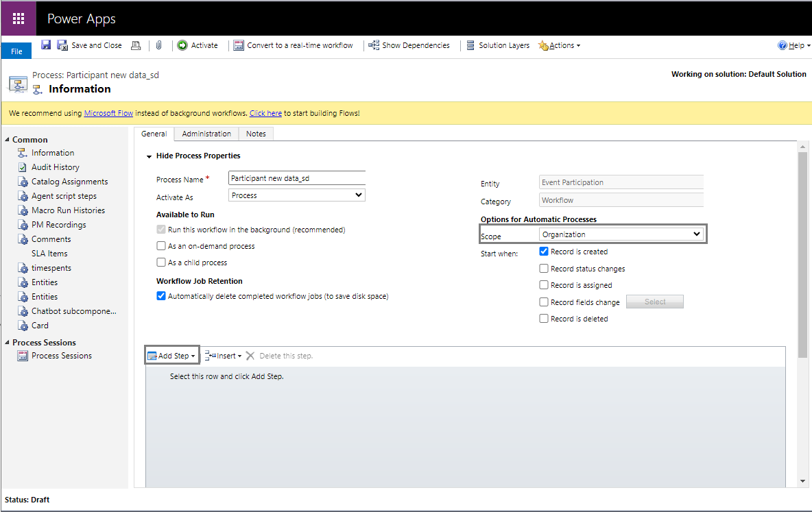Click Delete this step
Image resolution: width=812 pixels, height=512 pixels.
tap(279, 356)
